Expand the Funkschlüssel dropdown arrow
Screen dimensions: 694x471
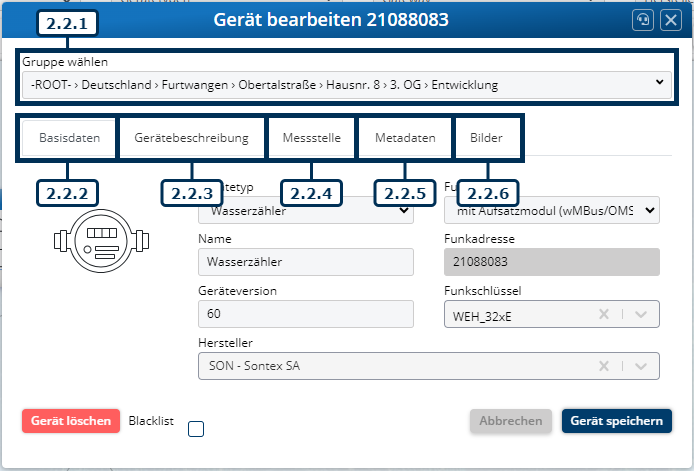(641, 314)
